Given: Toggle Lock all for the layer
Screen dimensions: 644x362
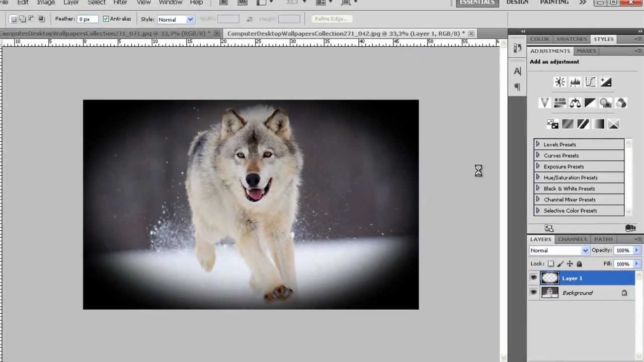Looking at the screenshot, I should [x=579, y=264].
